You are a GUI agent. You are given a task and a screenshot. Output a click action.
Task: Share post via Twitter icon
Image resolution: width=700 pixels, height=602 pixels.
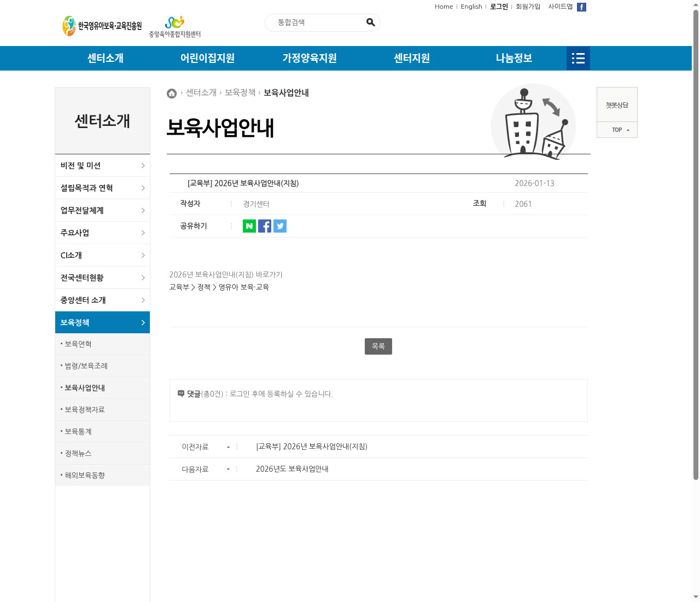click(280, 226)
